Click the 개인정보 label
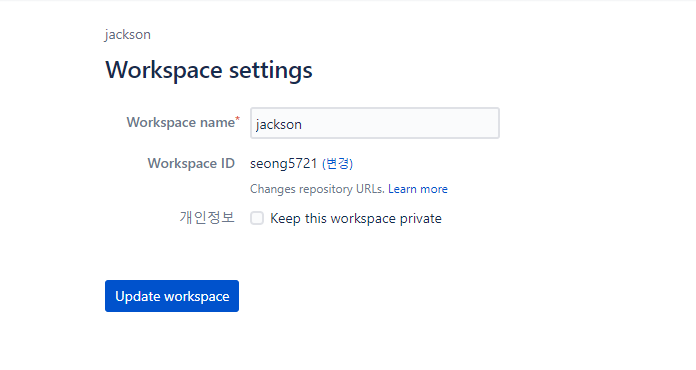Image resolution: width=696 pixels, height=370 pixels. coord(207,217)
